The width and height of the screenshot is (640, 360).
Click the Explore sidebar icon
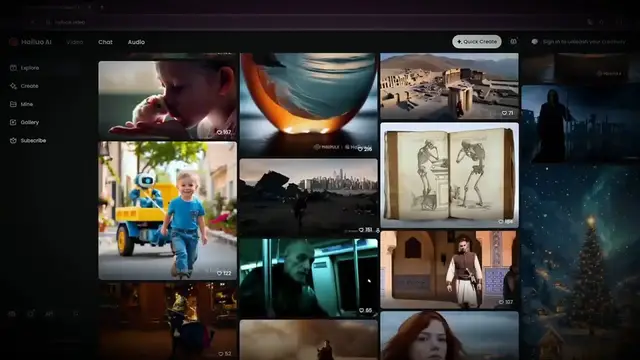[13, 68]
